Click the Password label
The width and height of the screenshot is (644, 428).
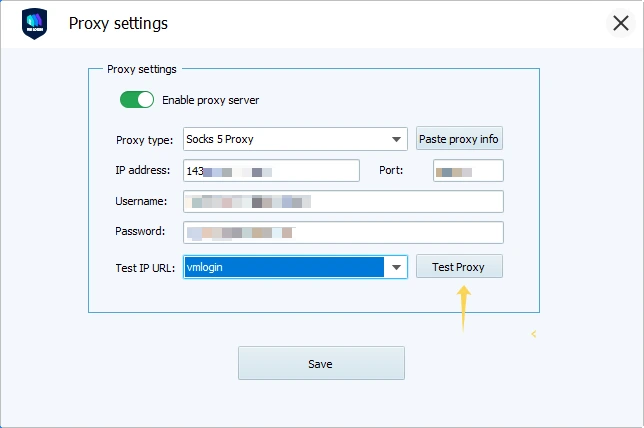[x=140, y=231]
